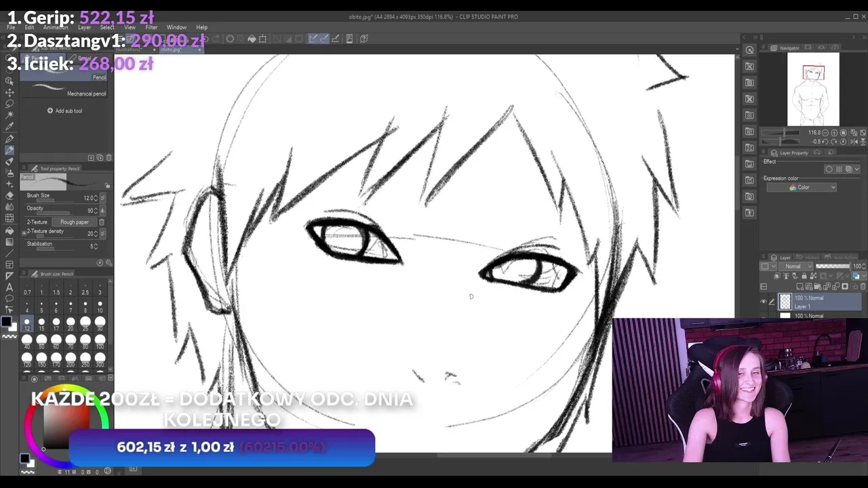This screenshot has height=488, width=868.
Task: Open sub tool detail wrench icon
Action: click(108, 263)
